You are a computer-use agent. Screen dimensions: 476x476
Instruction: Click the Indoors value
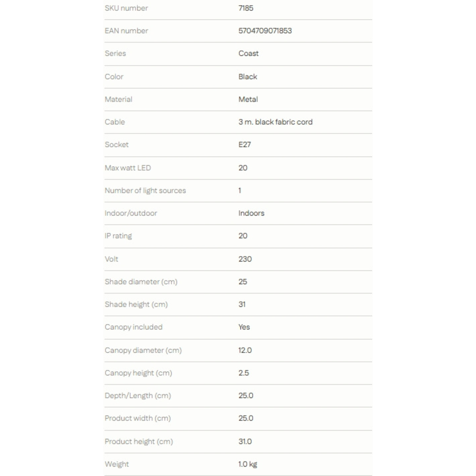pos(251,213)
